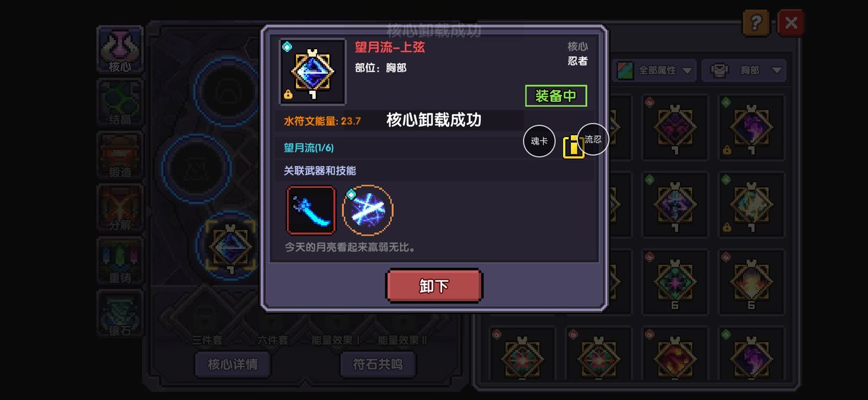This screenshot has width=868, height=400.
Task: Open the 核心 sidebar tab
Action: [120, 50]
